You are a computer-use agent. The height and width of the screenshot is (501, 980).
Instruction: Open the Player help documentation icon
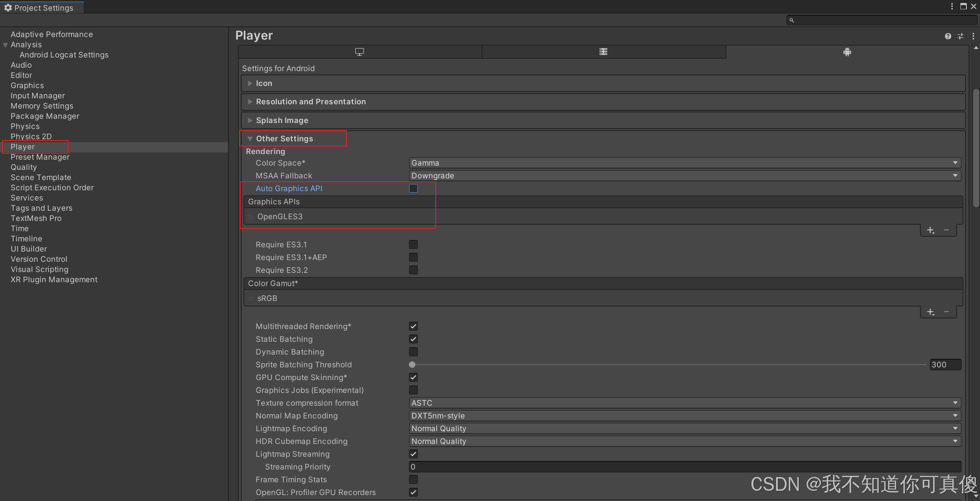coord(948,36)
